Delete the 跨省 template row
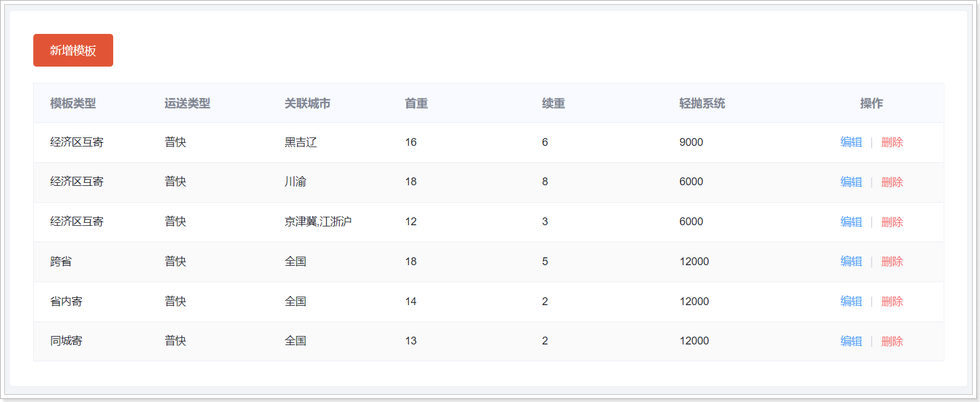The width and height of the screenshot is (980, 402). click(x=892, y=262)
